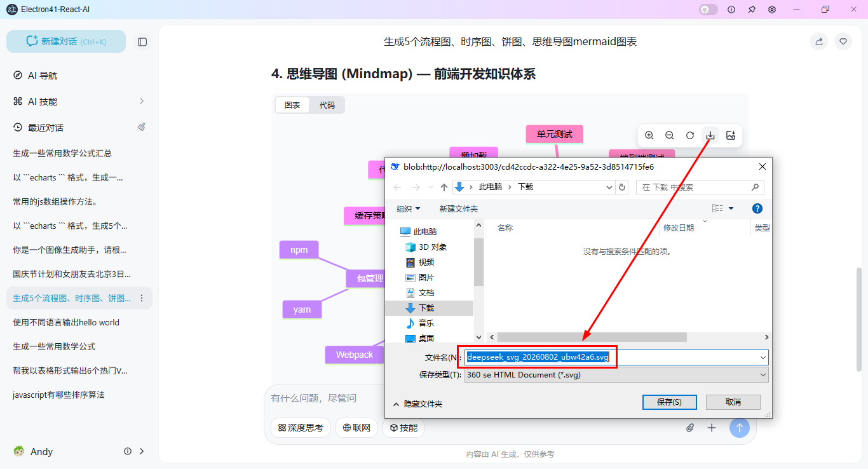This screenshot has width=868, height=469.
Task: Click the Webpack mindmap node
Action: pos(355,355)
